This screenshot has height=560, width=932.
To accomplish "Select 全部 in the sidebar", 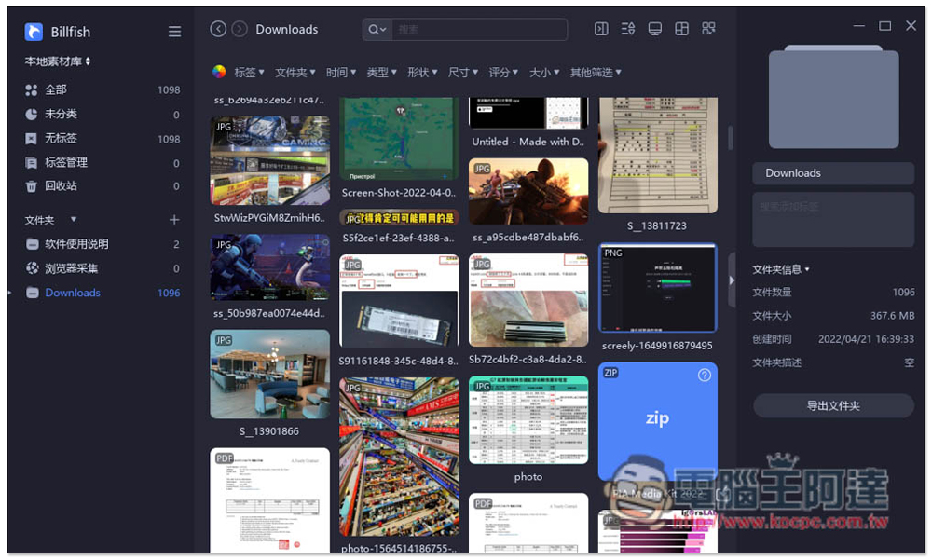I will (x=56, y=90).
